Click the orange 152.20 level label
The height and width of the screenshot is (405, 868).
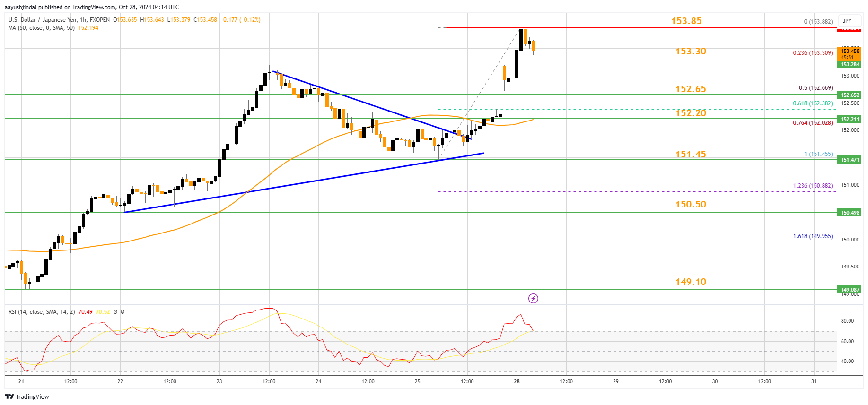(x=691, y=113)
